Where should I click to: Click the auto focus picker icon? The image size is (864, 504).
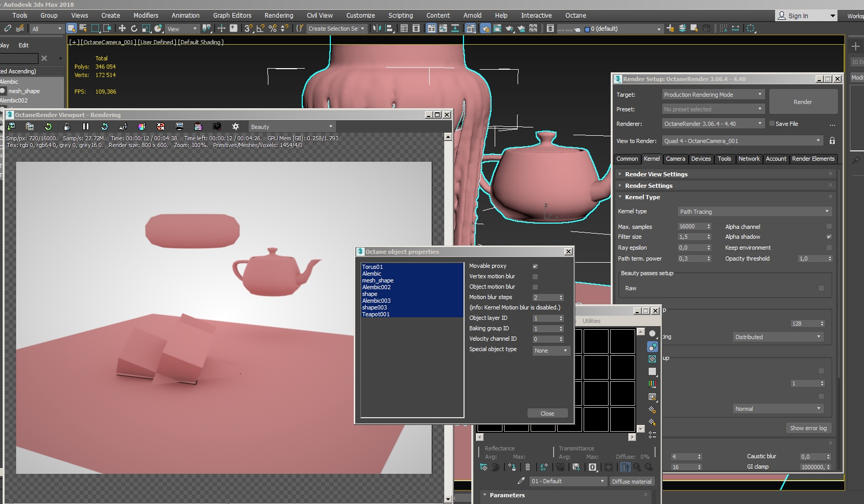(x=123, y=126)
